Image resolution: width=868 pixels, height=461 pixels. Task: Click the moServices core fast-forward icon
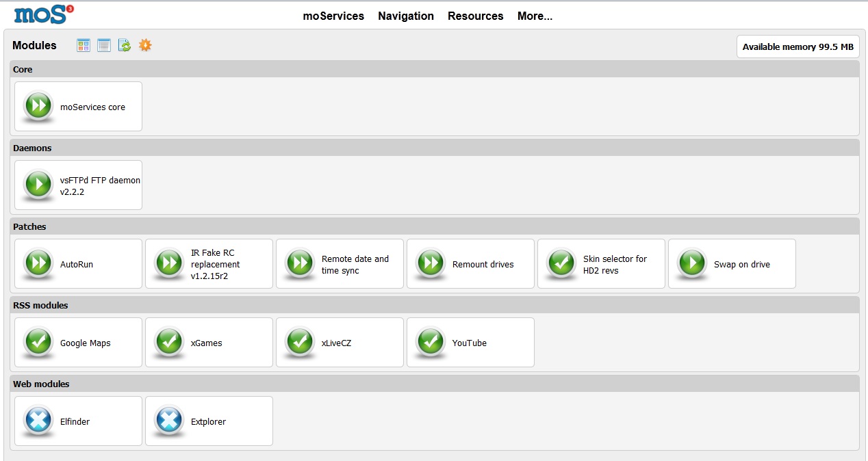pyautogui.click(x=38, y=106)
